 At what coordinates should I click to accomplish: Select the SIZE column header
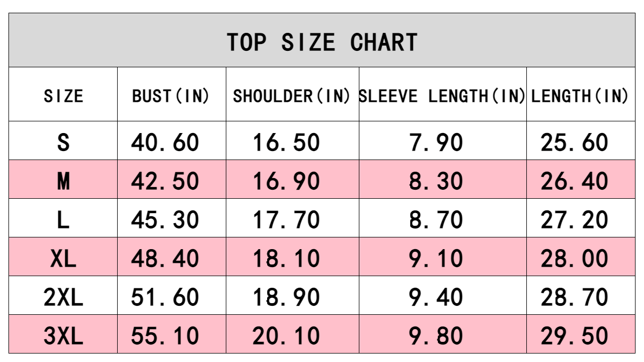tap(63, 96)
